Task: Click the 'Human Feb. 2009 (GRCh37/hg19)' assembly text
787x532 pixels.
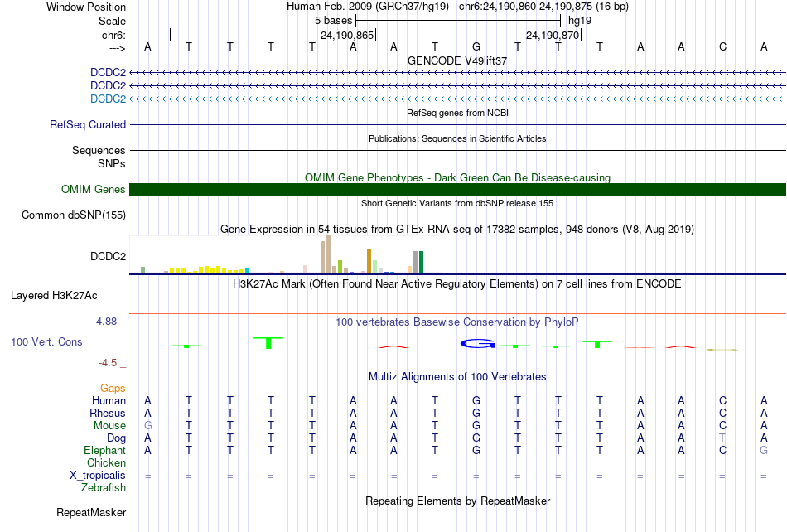Action: click(x=368, y=7)
